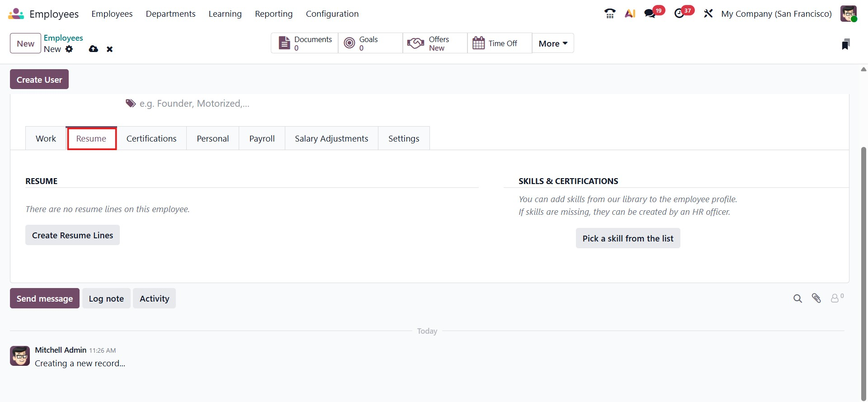Switch to the Payroll tab
This screenshot has width=868, height=402.
[262, 138]
